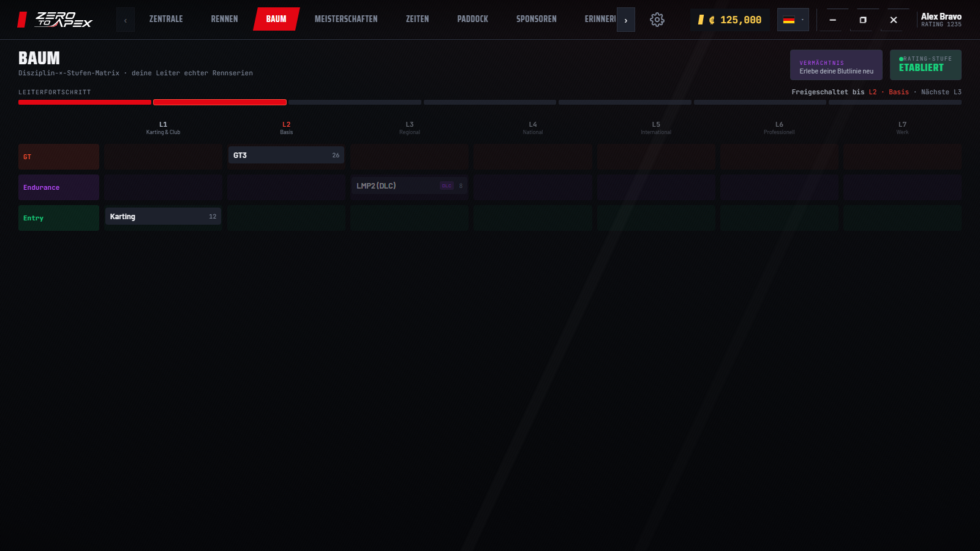The height and width of the screenshot is (551, 980).
Task: Click the L7 Werk column header
Action: pos(902,128)
